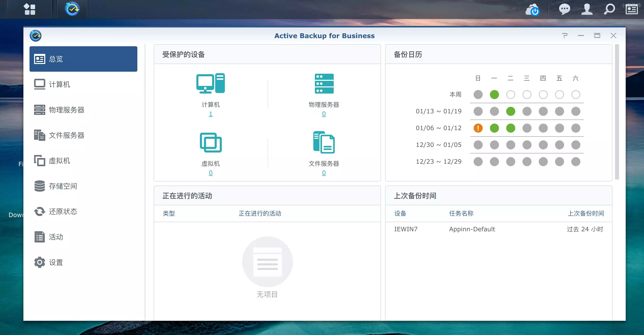Open the notifications chat bubble icon
The image size is (644, 335).
click(564, 9)
